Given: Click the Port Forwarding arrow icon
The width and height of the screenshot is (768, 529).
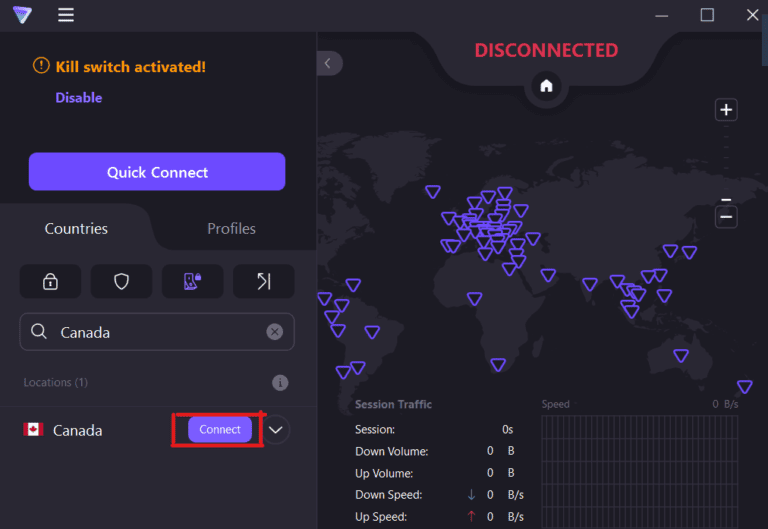Looking at the screenshot, I should (x=264, y=282).
